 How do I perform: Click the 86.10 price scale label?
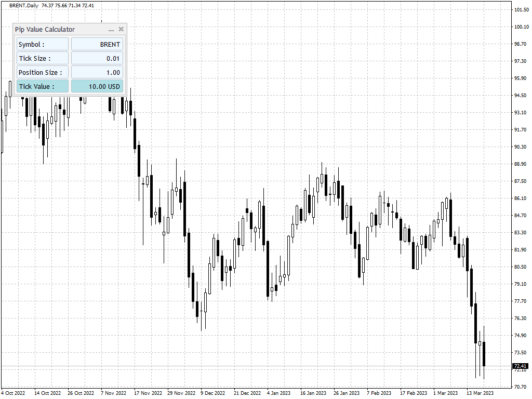coord(521,198)
